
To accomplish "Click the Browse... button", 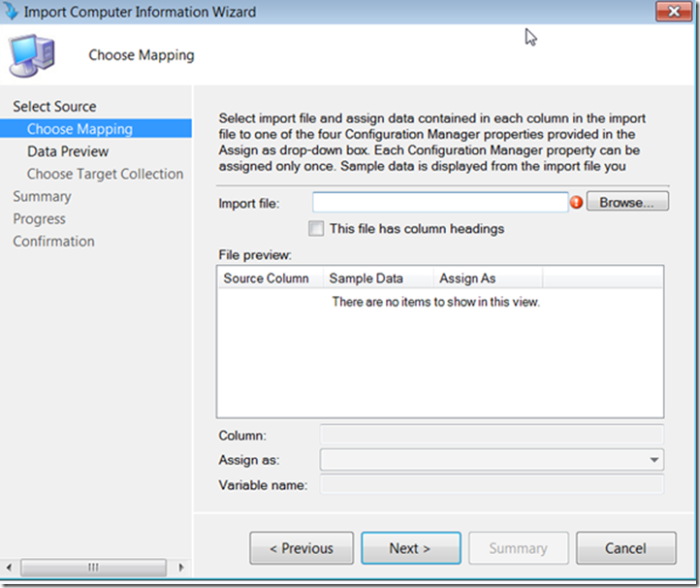I will coord(627,202).
